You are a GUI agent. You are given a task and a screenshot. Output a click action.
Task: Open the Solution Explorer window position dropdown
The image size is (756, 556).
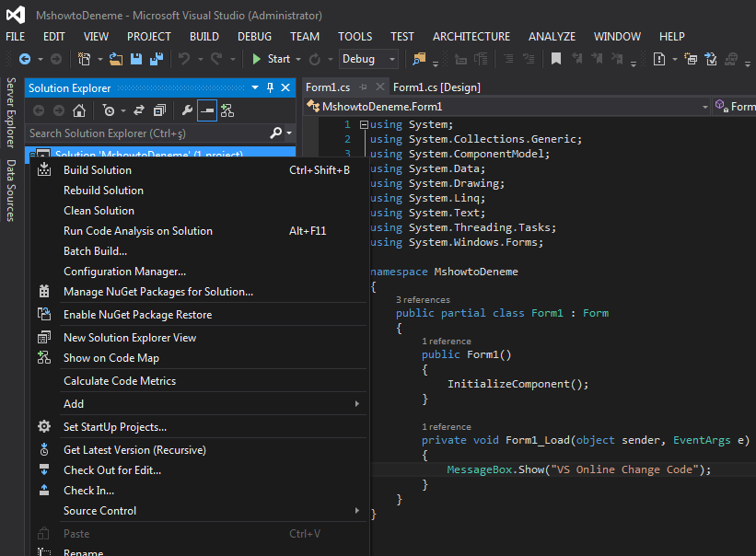point(255,87)
